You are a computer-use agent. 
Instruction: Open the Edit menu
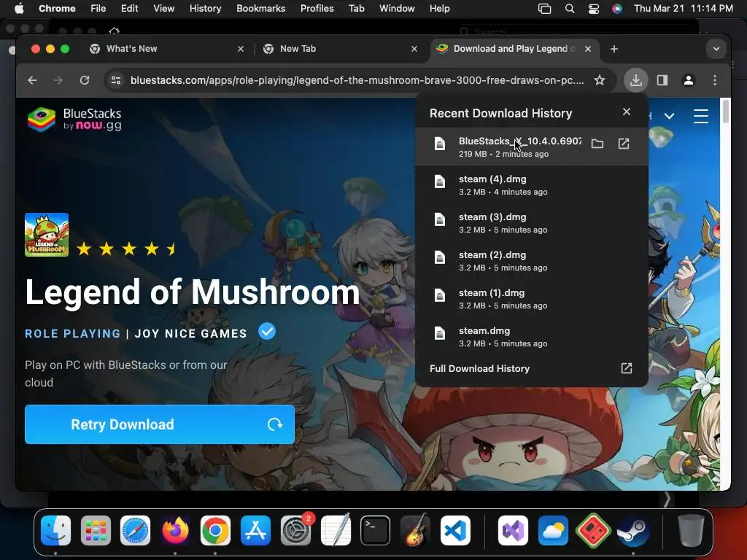coord(129,8)
